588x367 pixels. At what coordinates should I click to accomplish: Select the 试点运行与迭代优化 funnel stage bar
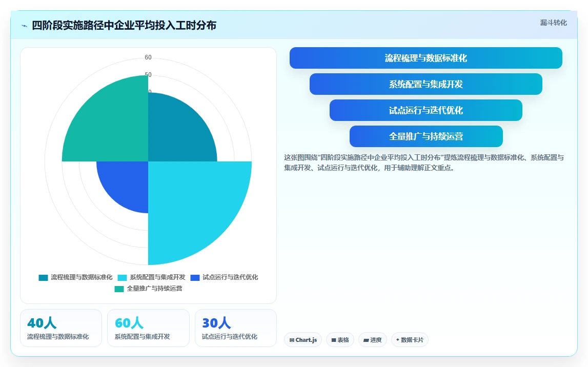[425, 110]
